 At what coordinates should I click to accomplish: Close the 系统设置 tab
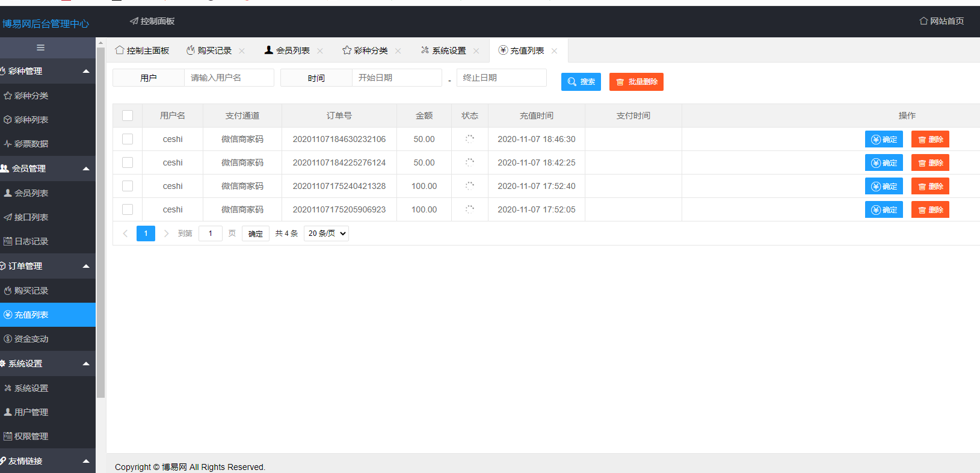(x=476, y=51)
